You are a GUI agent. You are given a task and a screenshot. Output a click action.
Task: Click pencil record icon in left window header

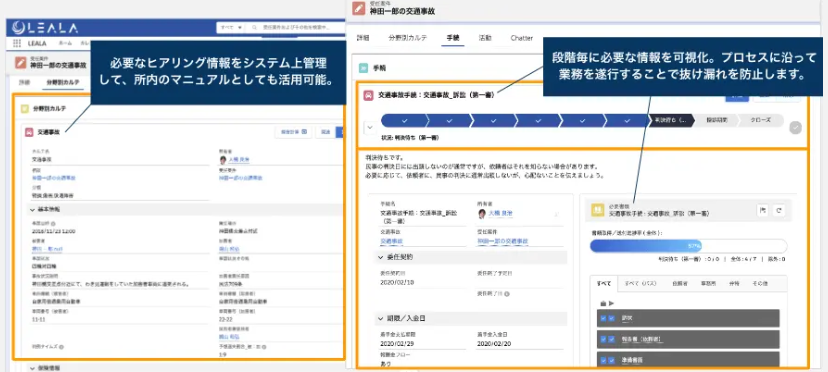tap(21, 63)
